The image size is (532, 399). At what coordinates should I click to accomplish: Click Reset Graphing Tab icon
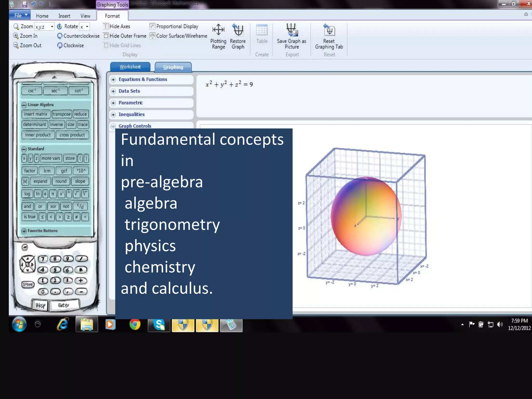click(329, 30)
